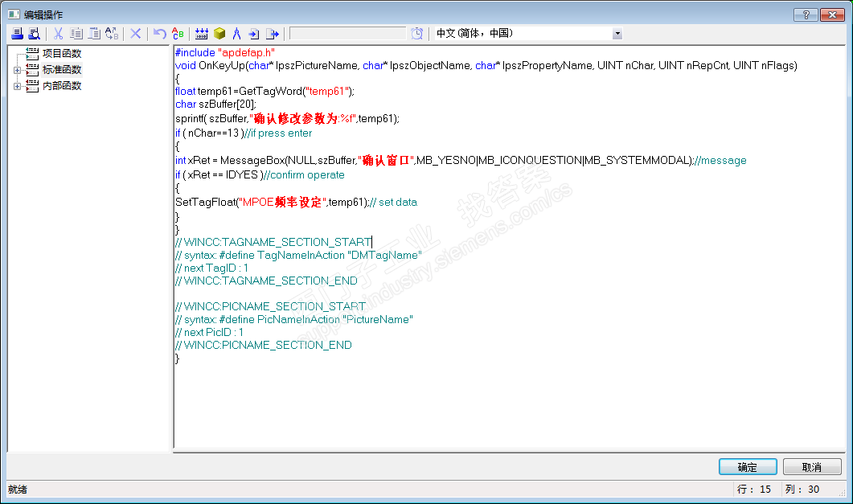Select 标准函数 in the function tree
853x504 pixels.
[x=62, y=70]
